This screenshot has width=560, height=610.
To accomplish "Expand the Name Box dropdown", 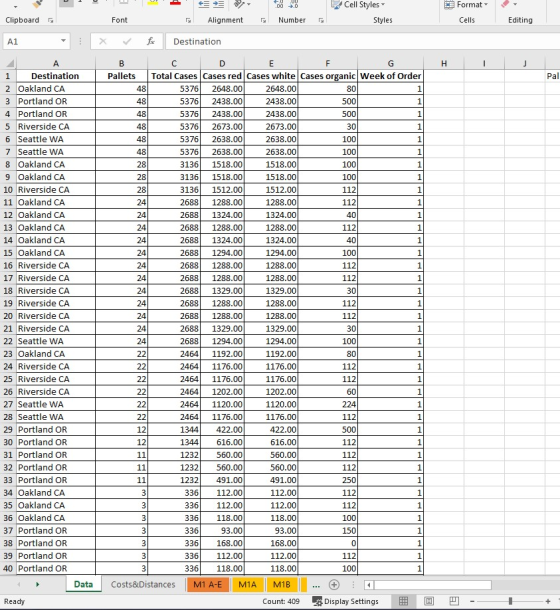I will 63,41.
